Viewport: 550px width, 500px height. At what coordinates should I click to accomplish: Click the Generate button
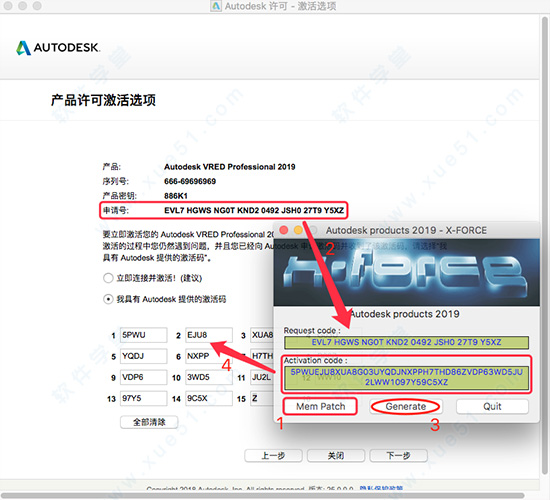tap(405, 406)
